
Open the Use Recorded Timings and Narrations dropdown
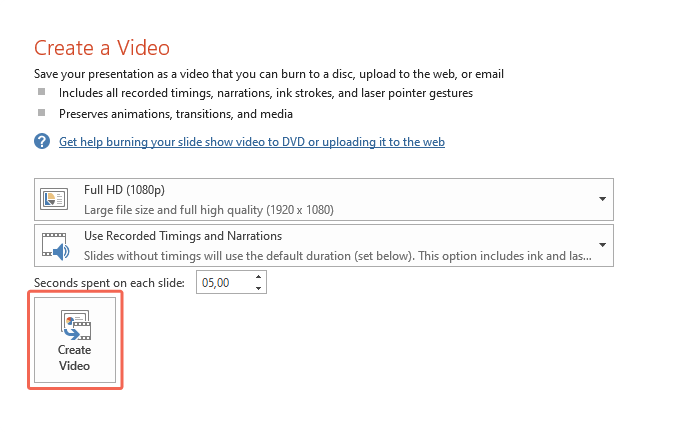pos(324,245)
